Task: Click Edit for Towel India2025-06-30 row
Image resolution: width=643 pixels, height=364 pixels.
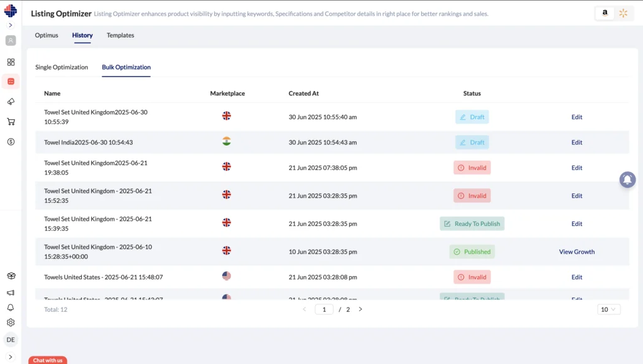Action: 576,142
